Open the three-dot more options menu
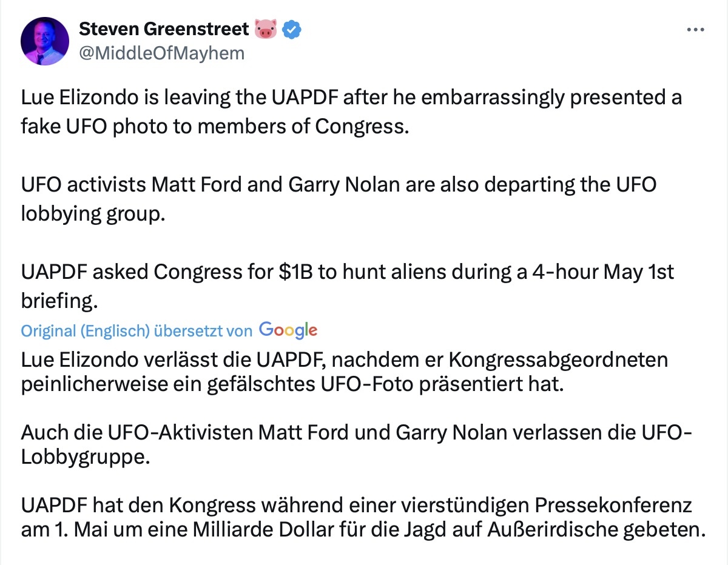This screenshot has height=565, width=728. click(x=695, y=29)
